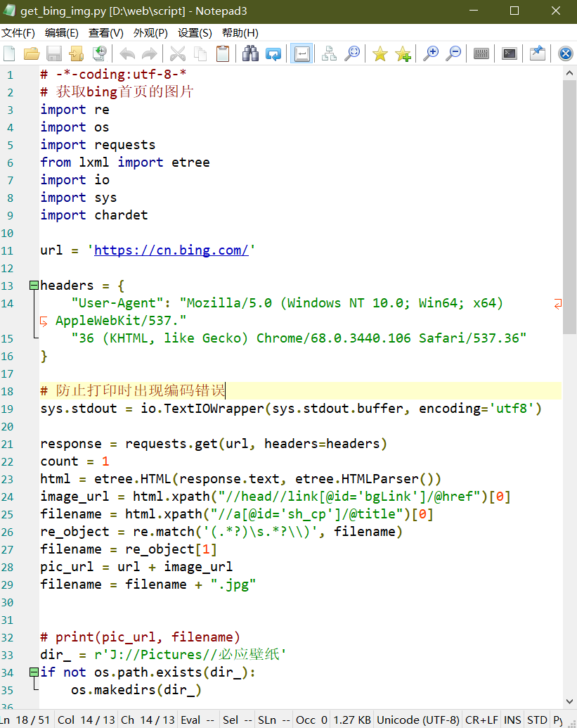The width and height of the screenshot is (577, 728).
Task: Paste from clipboard icon
Action: pos(223,54)
